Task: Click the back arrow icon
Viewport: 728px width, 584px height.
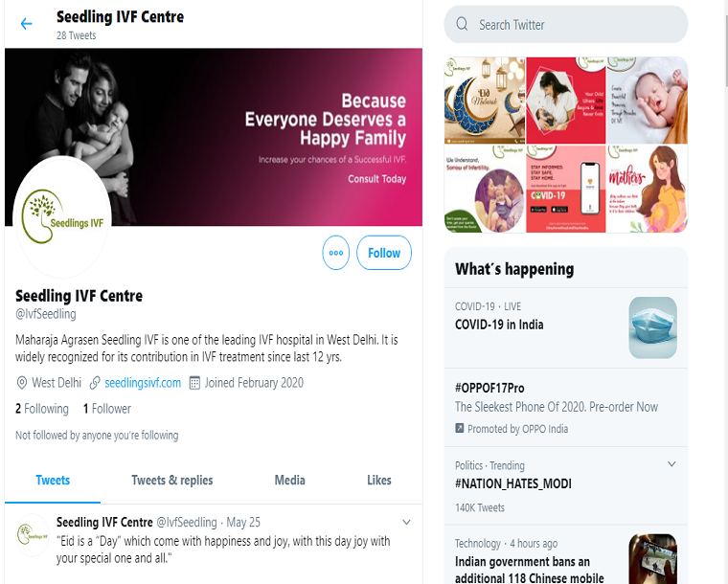Action: tap(27, 24)
